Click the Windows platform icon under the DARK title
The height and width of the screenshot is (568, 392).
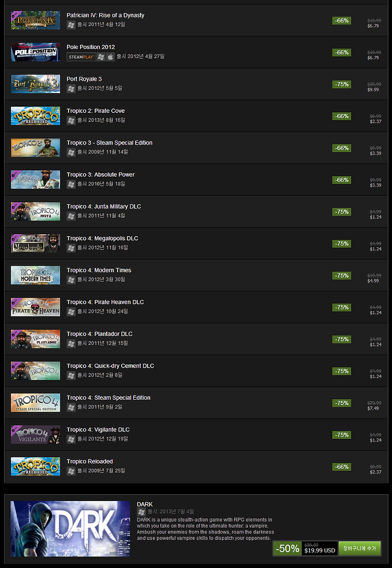tap(142, 511)
